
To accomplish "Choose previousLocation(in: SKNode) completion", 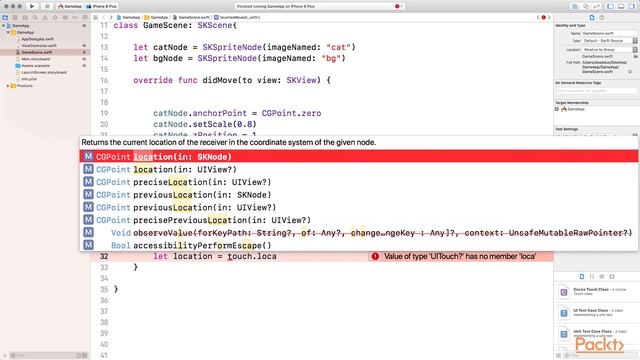I will [x=359, y=195].
